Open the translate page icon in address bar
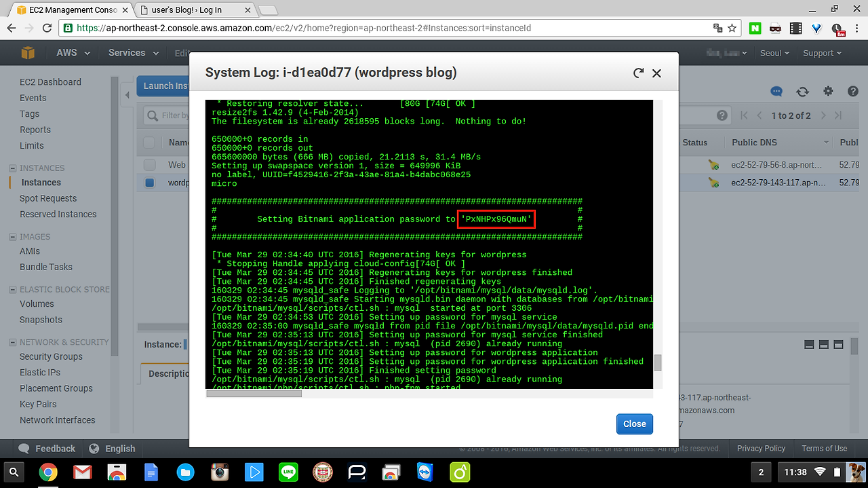 (x=717, y=29)
